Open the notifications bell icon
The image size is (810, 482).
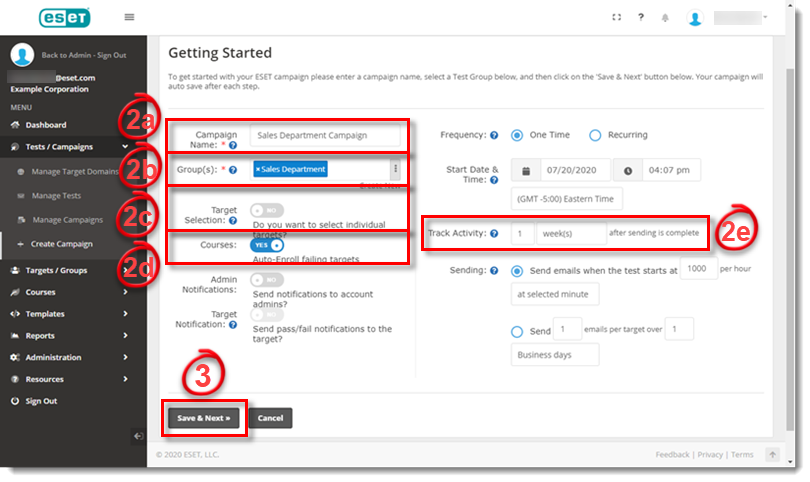point(665,18)
